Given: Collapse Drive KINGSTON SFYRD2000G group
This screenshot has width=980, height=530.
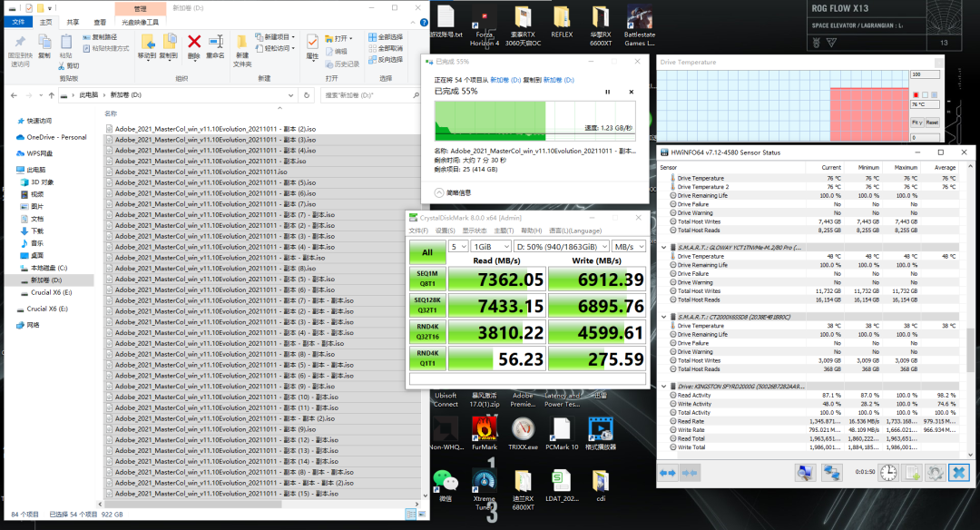Looking at the screenshot, I should click(663, 387).
